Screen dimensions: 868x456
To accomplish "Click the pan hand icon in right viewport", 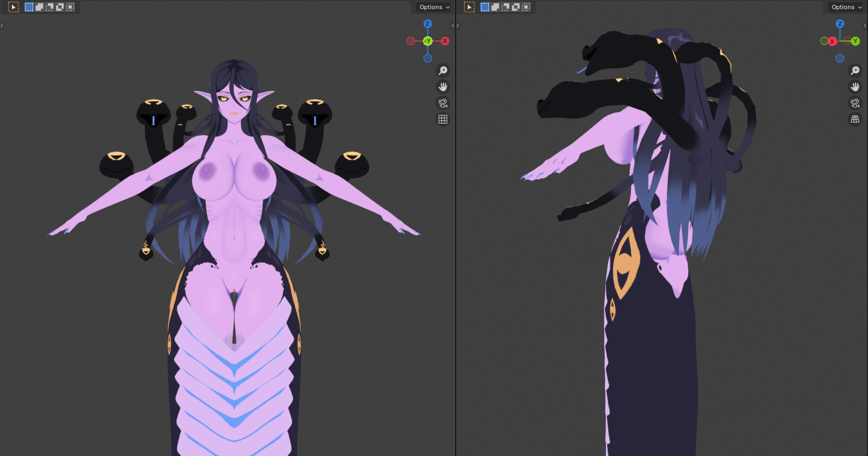I will click(855, 87).
